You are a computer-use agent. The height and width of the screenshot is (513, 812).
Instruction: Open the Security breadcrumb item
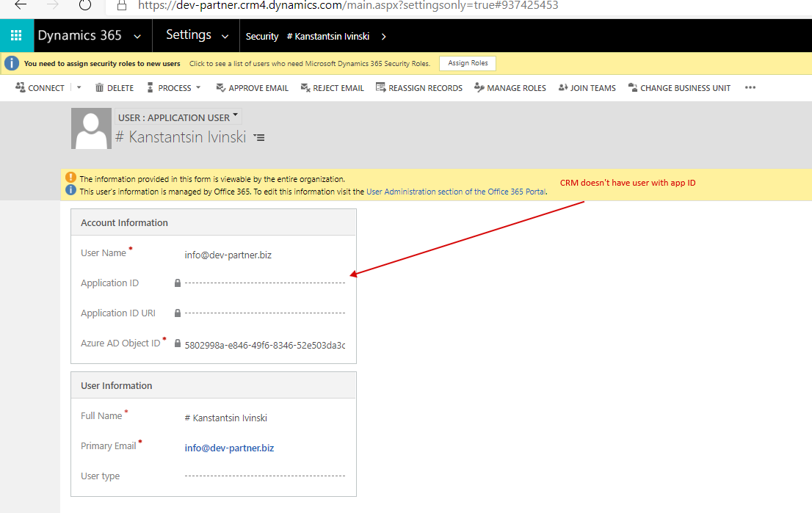pyautogui.click(x=262, y=36)
